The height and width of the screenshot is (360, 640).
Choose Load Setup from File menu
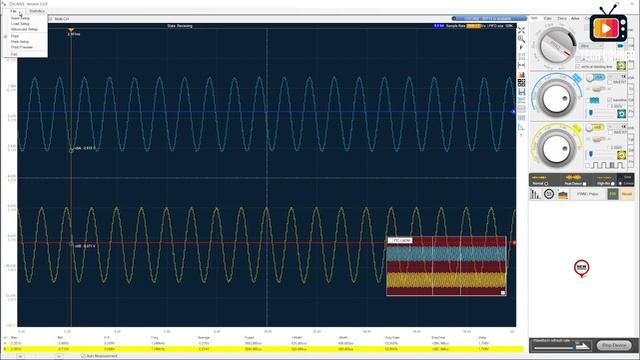[x=20, y=24]
